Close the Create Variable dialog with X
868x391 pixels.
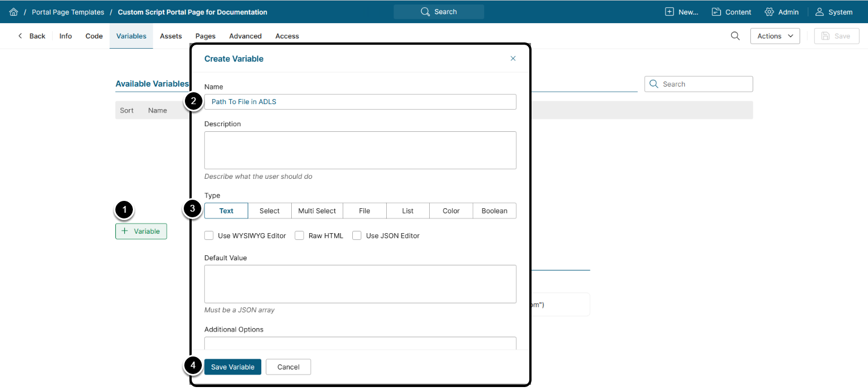tap(513, 58)
